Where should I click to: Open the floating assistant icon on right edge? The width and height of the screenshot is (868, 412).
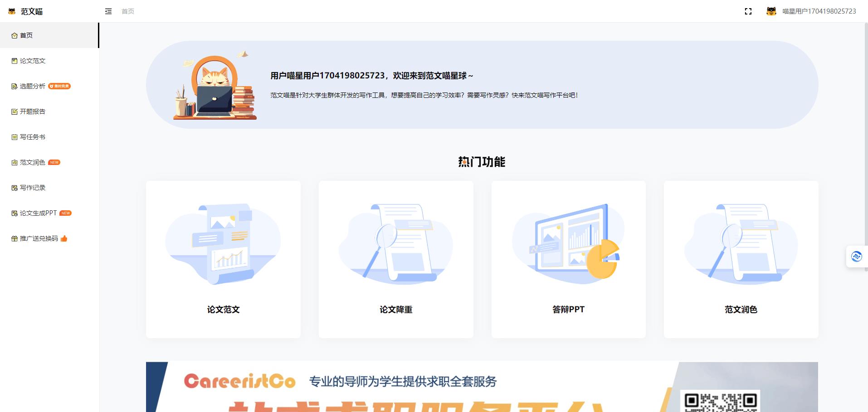coord(856,257)
